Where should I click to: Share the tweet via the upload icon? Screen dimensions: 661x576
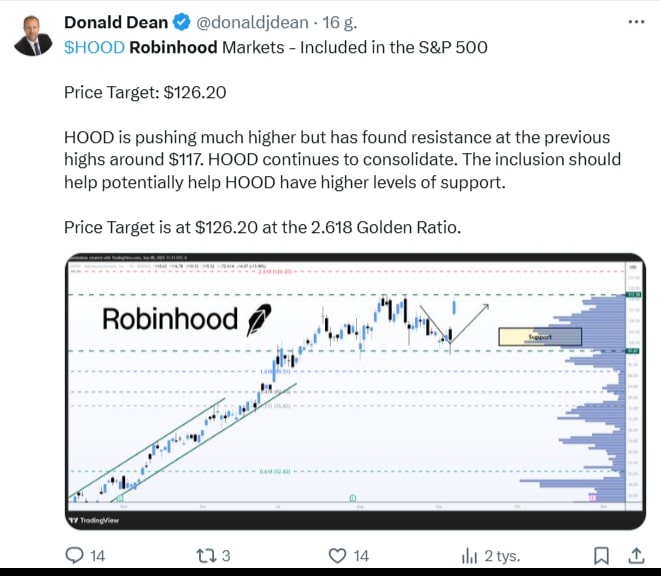[636, 555]
